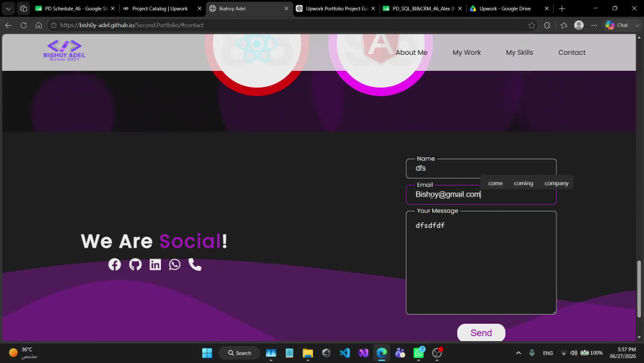Image resolution: width=644 pixels, height=363 pixels.
Task: Click the Email input field
Action: pyautogui.click(x=481, y=195)
